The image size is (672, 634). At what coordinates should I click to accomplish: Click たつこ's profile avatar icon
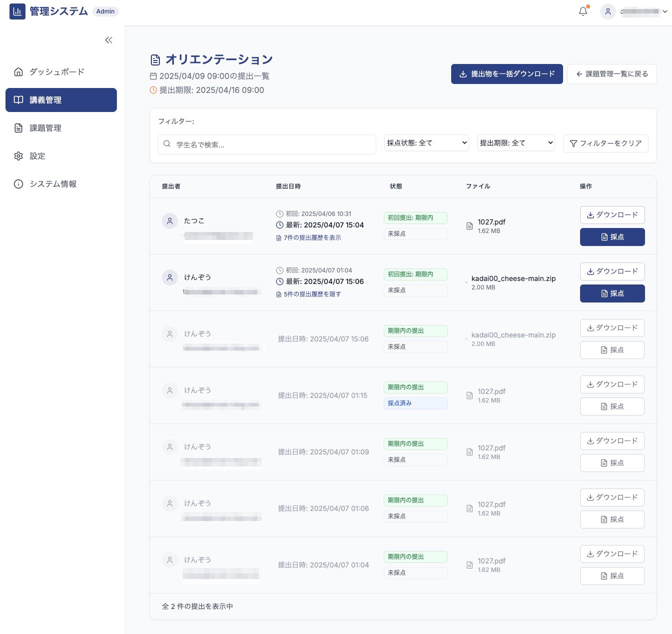(170, 221)
